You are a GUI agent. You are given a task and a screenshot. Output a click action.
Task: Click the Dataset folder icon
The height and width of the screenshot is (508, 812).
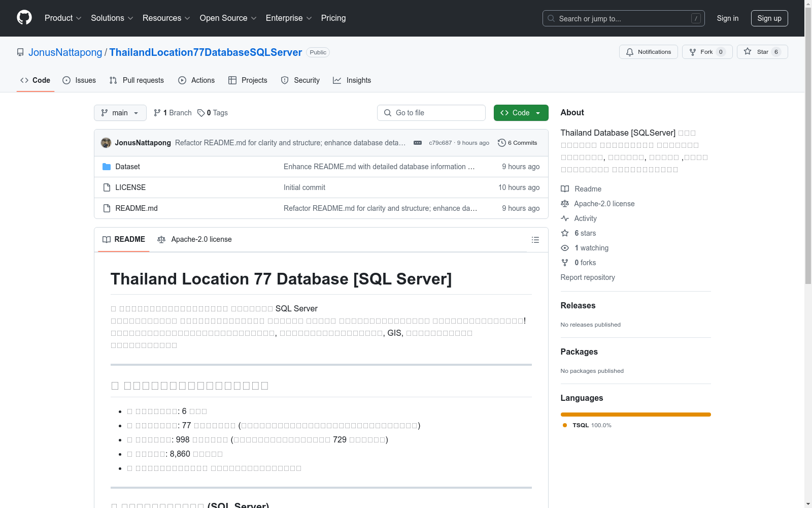[107, 167]
